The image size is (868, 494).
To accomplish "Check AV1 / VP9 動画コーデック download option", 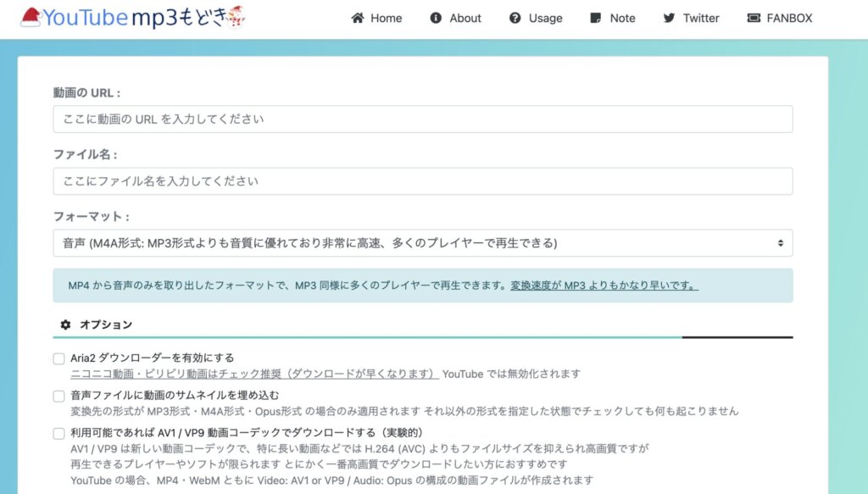I will tap(58, 433).
